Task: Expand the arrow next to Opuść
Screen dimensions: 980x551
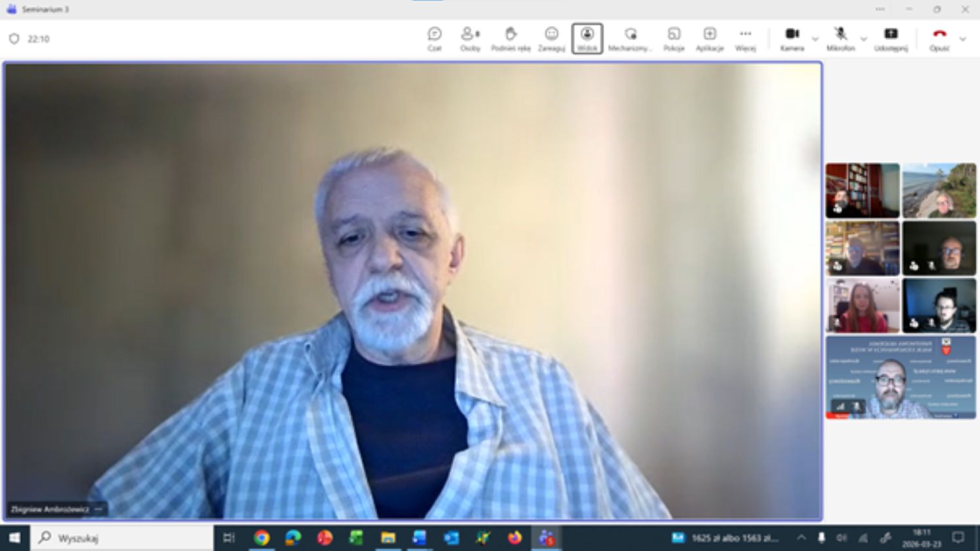Action: 962,39
